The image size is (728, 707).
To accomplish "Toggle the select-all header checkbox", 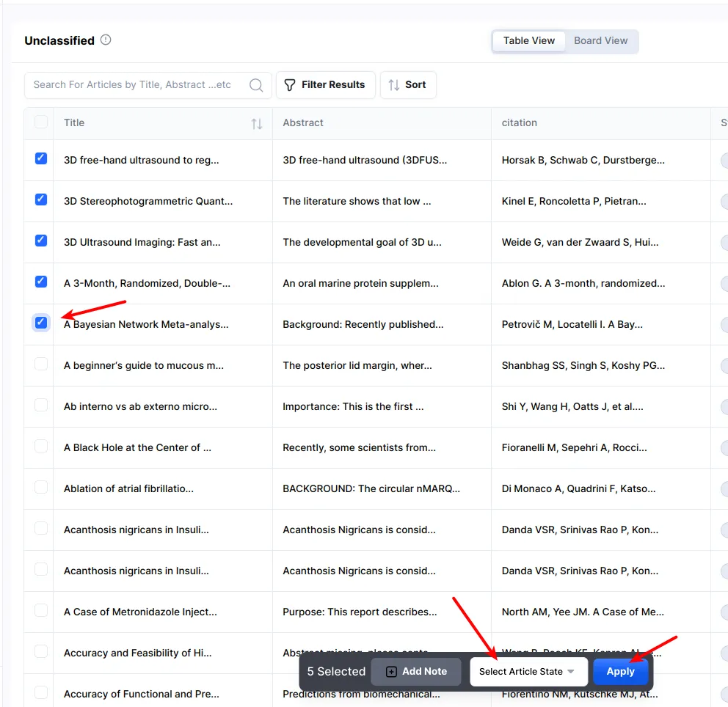I will 41,122.
